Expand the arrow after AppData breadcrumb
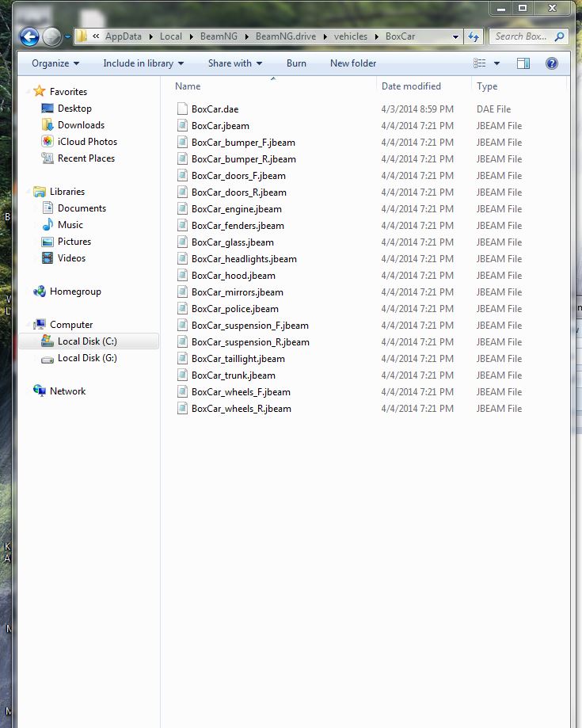 pos(150,36)
